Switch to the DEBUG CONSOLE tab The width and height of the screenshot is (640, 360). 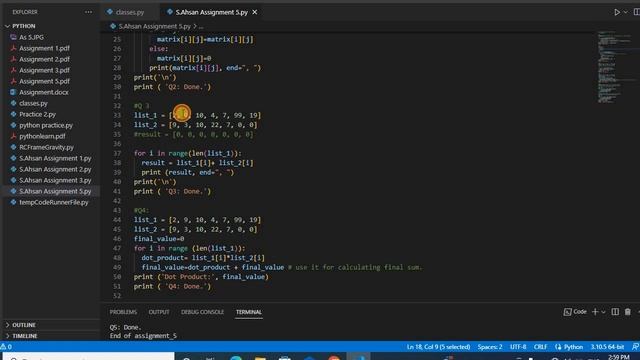(x=202, y=312)
